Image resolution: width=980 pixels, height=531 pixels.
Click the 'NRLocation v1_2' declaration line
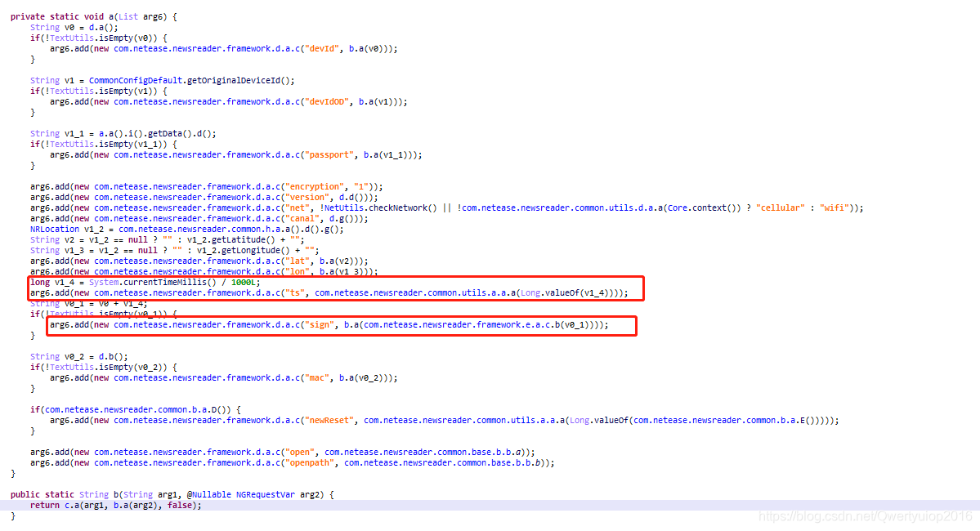187,230
